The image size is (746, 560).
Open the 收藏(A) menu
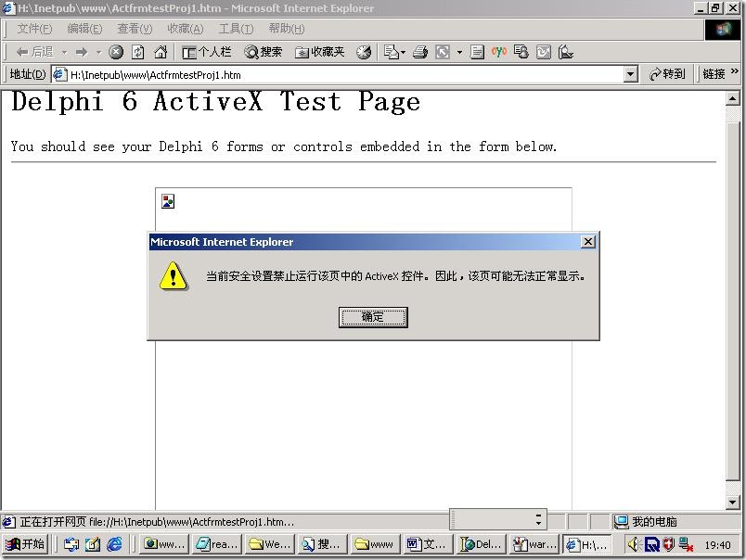pos(185,29)
